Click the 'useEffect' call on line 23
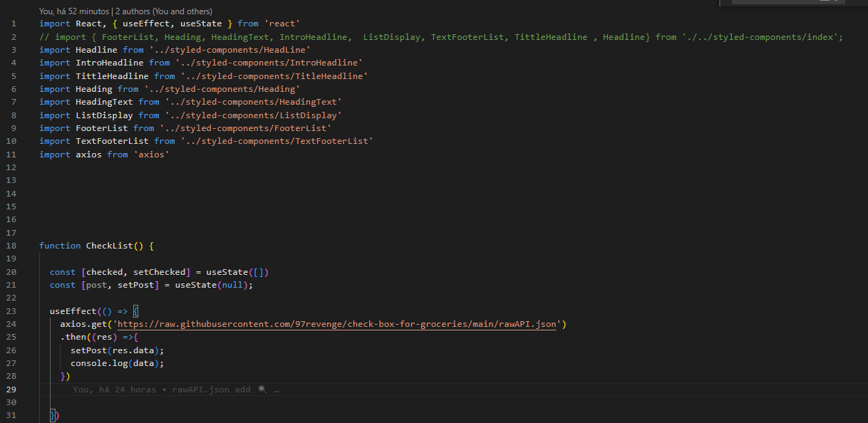 (73, 311)
